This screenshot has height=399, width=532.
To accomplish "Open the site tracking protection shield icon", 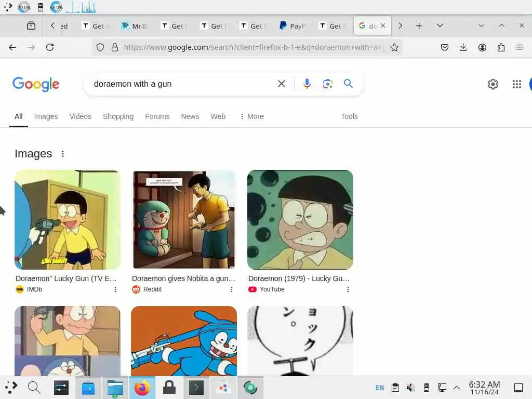I will click(x=100, y=47).
